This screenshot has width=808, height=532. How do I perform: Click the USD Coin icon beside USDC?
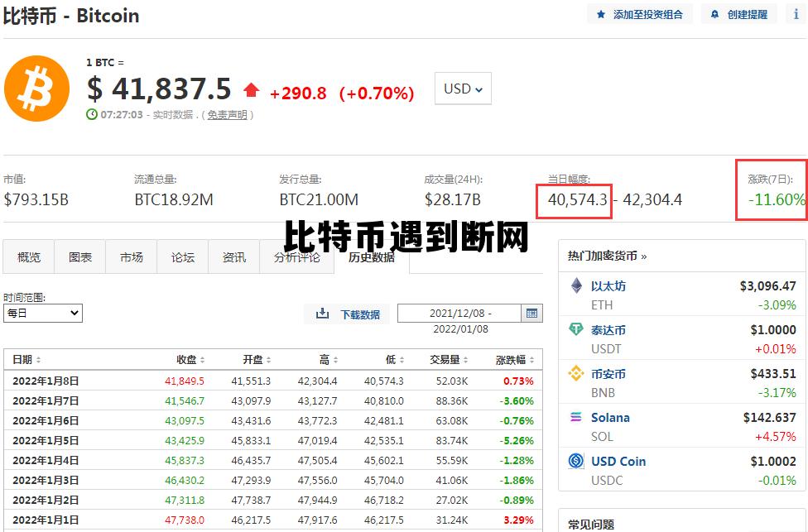(576, 462)
